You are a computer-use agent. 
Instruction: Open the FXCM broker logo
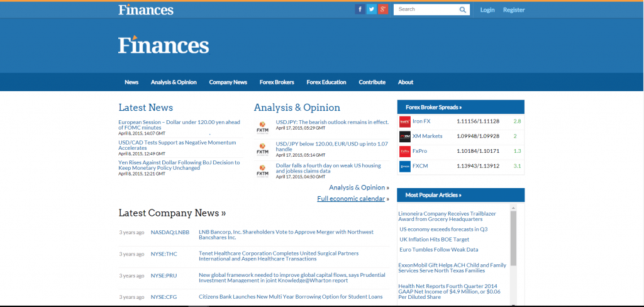pyautogui.click(x=404, y=167)
